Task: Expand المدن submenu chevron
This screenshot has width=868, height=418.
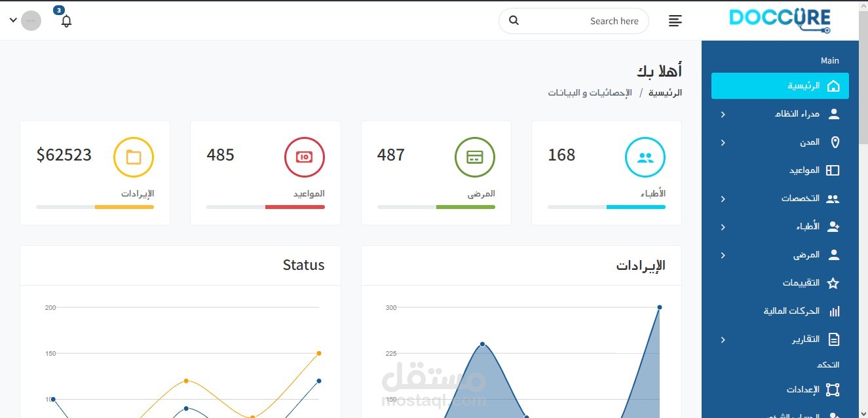Action: tap(723, 143)
